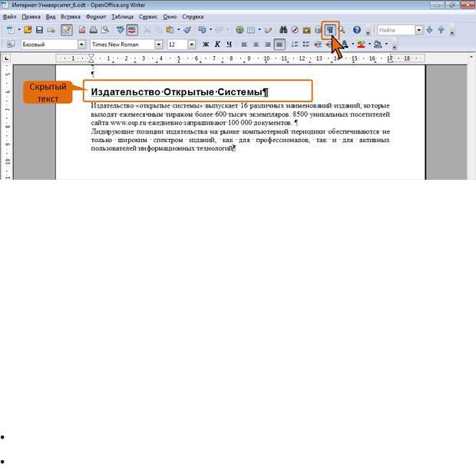Open Page Preview
This screenshot has width=476, height=467.
pyautogui.click(x=105, y=30)
